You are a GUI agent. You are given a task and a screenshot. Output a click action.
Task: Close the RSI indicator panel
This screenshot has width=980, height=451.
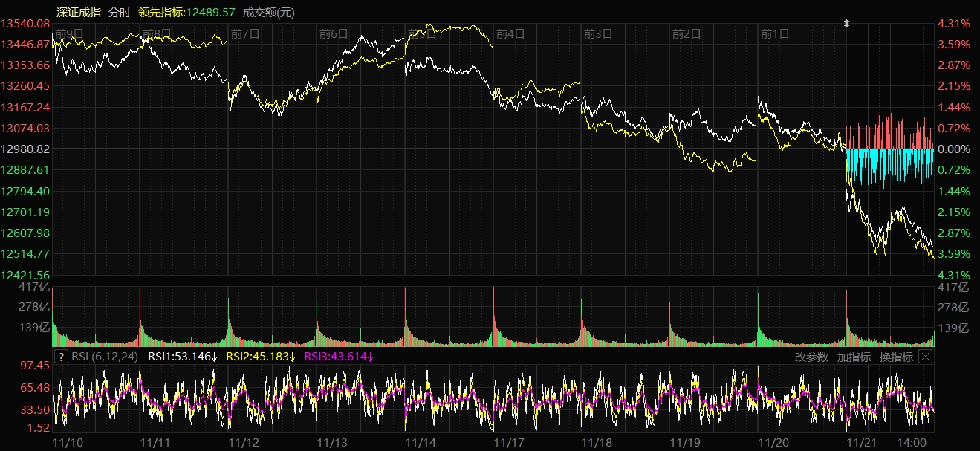coord(925,357)
